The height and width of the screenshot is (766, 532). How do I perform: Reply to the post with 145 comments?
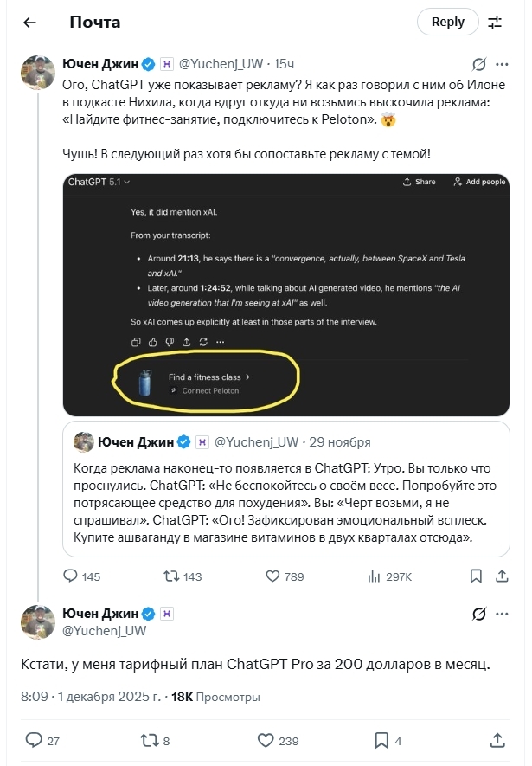[72, 576]
